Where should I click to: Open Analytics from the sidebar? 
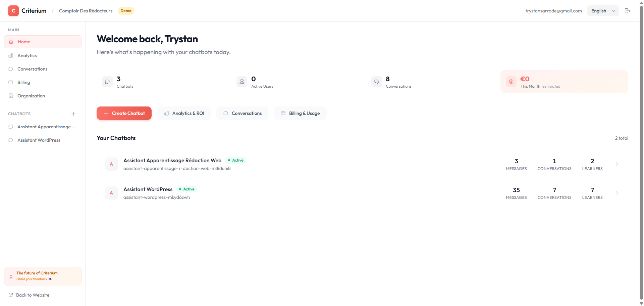[27, 55]
